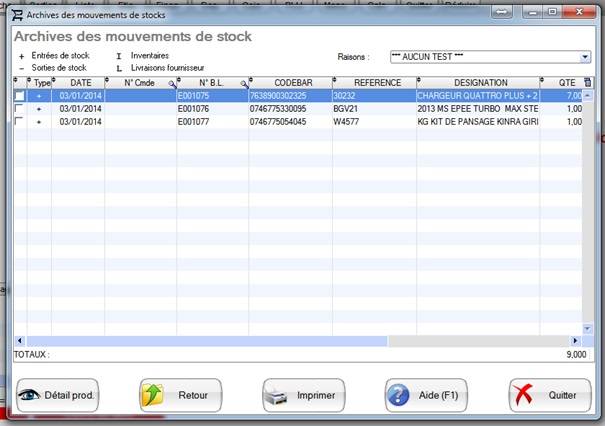Open the Raisons dropdown list
Image resolution: width=605 pixels, height=426 pixels.
(x=585, y=58)
